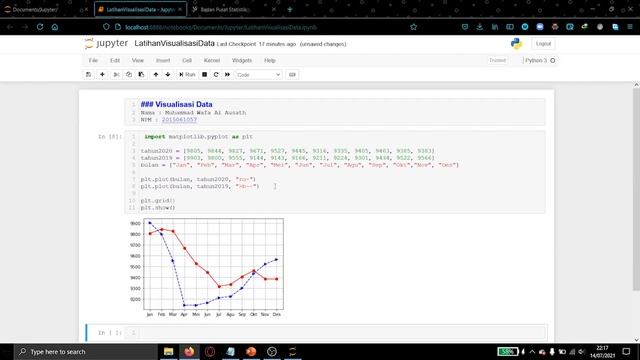Open the Cell menu
Viewport: 640px width, 360px height.
pos(187,60)
